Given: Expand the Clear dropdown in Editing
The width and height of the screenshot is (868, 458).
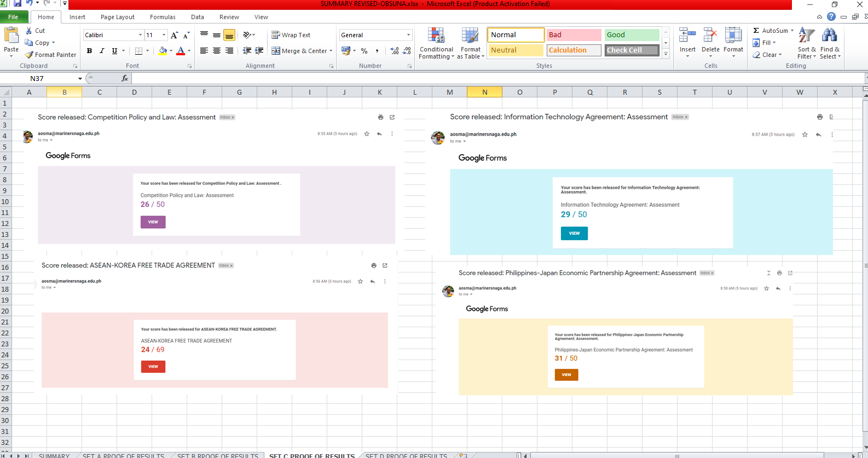Looking at the screenshot, I should (780, 55).
